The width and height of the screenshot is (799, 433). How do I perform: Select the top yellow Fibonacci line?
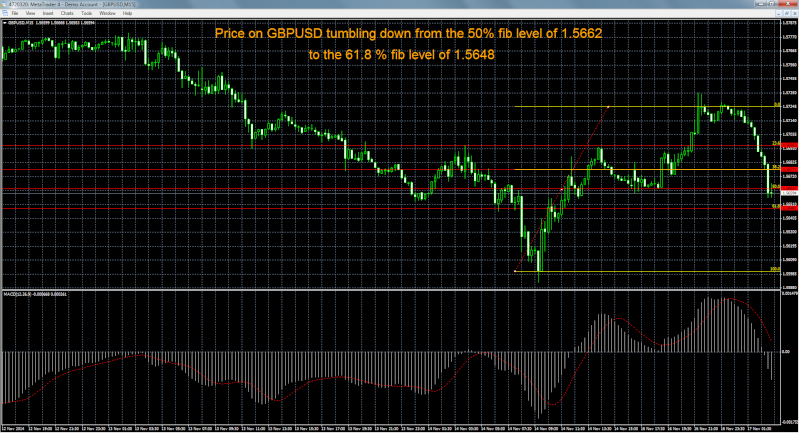coord(650,106)
